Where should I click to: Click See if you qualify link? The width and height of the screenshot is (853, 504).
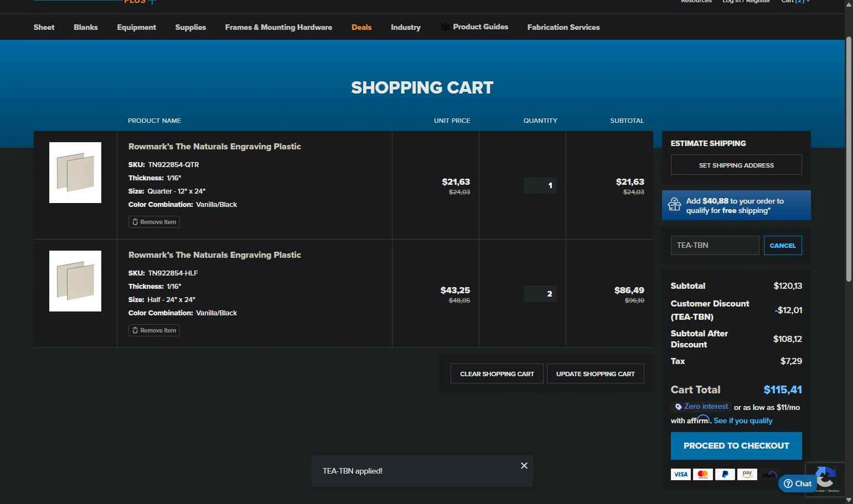[743, 420]
